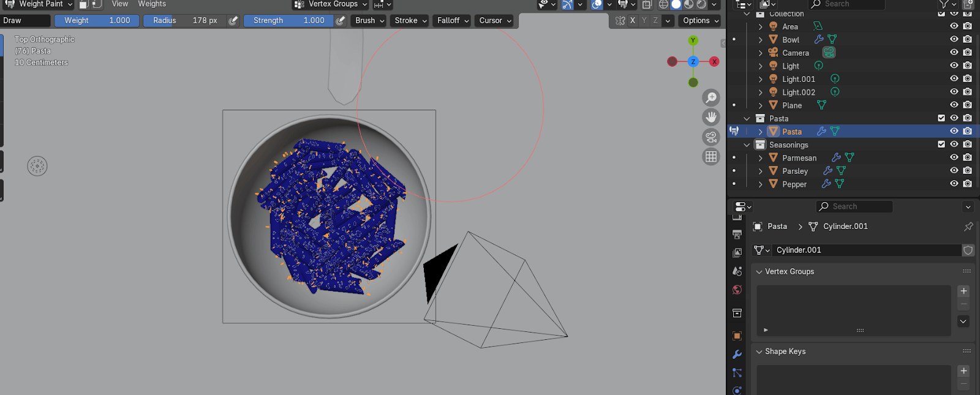Toggle pin icon in the Properties header

(x=968, y=227)
